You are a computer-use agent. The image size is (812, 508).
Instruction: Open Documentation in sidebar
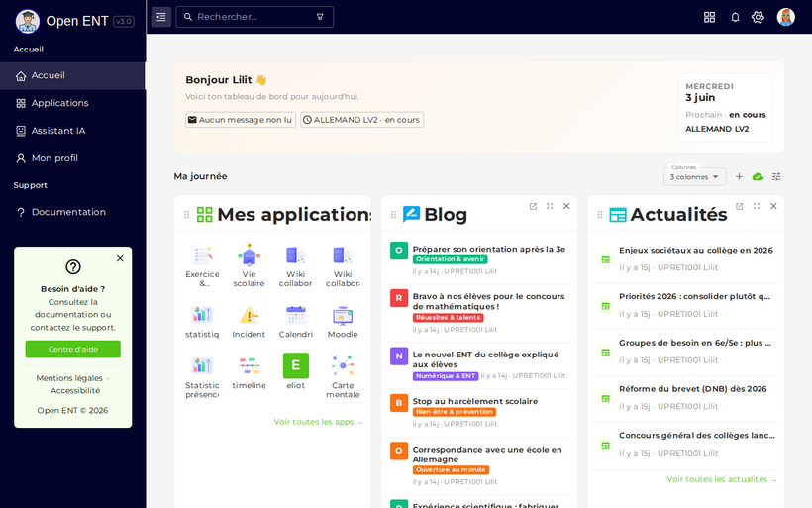pyautogui.click(x=72, y=212)
